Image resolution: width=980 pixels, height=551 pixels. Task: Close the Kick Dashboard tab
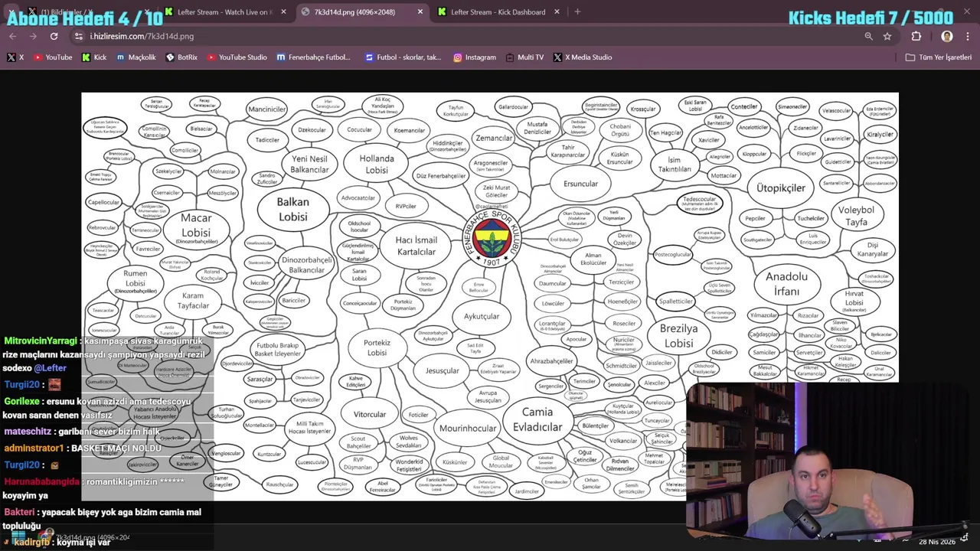pyautogui.click(x=557, y=11)
